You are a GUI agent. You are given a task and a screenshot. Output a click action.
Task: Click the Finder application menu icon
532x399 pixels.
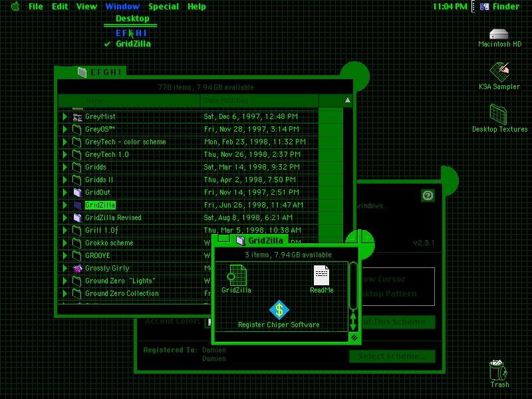tap(485, 6)
